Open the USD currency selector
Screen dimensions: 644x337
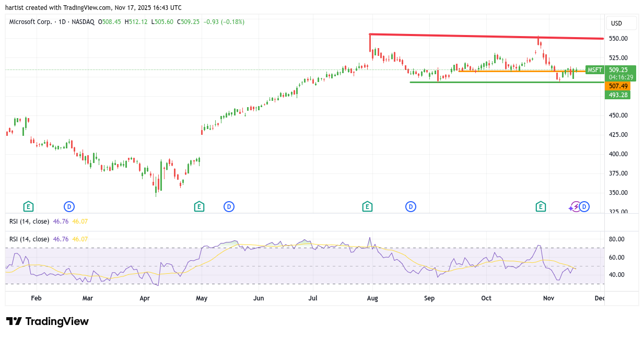coord(621,23)
